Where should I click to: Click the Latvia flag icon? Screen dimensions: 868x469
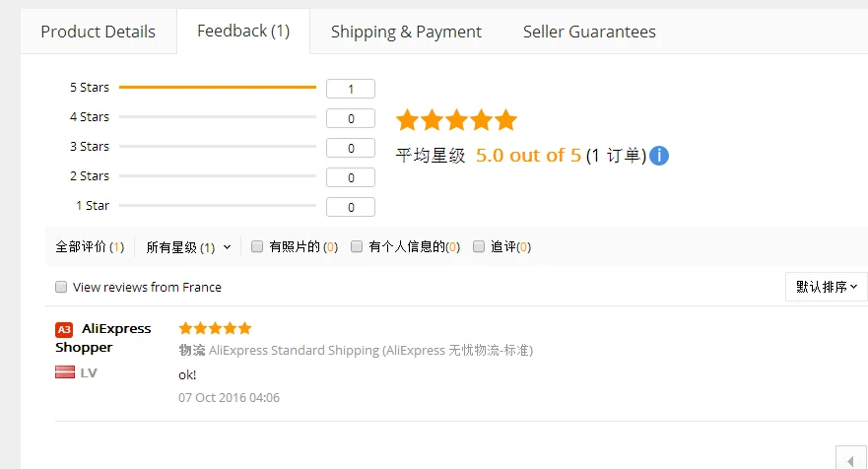(64, 372)
